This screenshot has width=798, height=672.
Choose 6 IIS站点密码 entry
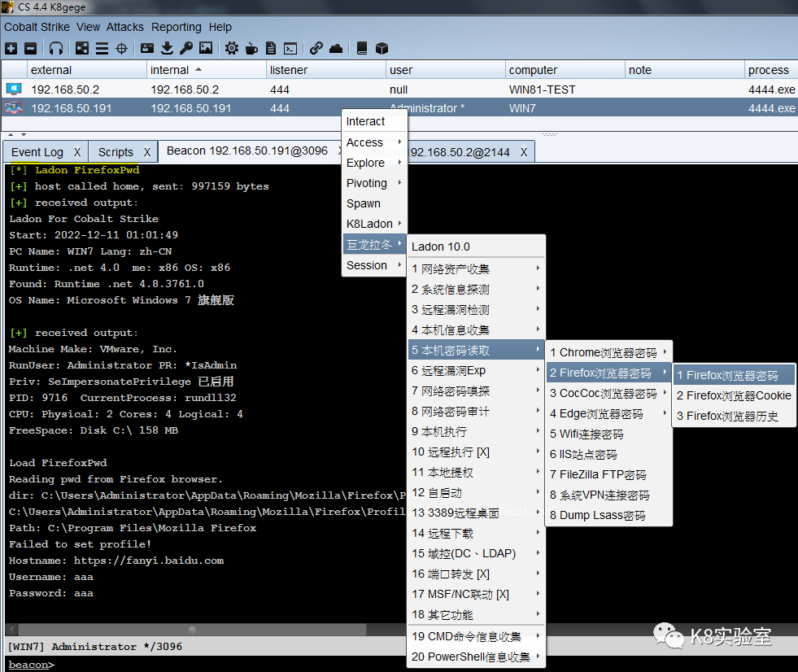608,454
